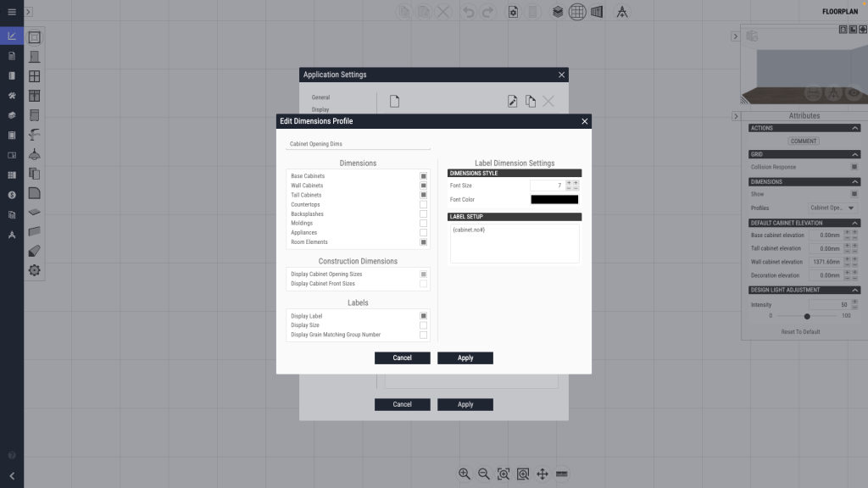Click the pendant lamp lighting tool
This screenshot has width=868, height=488.
point(35,154)
